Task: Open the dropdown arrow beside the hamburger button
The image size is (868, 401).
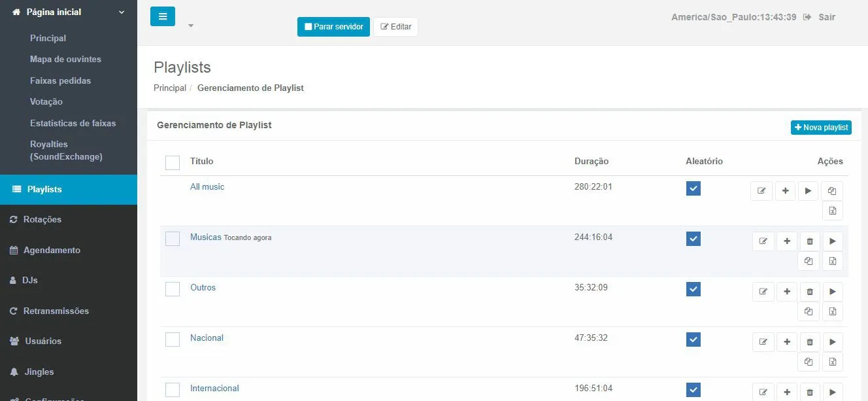Action: pos(190,26)
